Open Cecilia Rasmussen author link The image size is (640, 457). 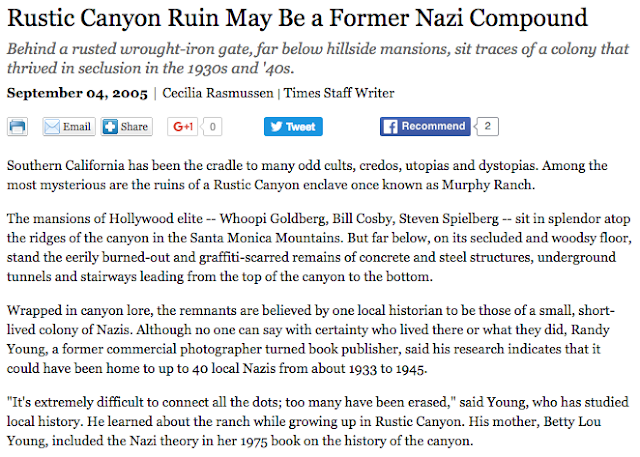point(217,94)
